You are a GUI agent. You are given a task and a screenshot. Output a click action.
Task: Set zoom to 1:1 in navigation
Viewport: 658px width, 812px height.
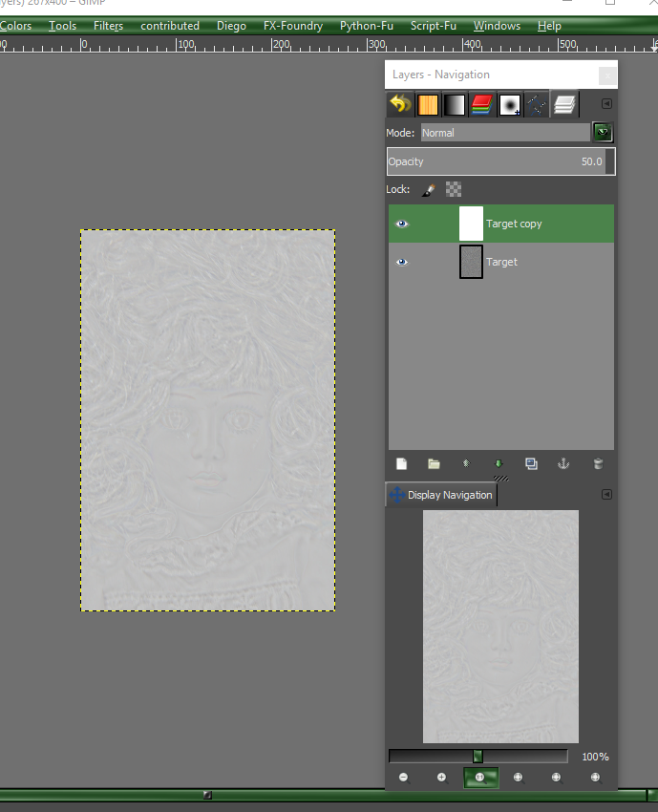(480, 778)
